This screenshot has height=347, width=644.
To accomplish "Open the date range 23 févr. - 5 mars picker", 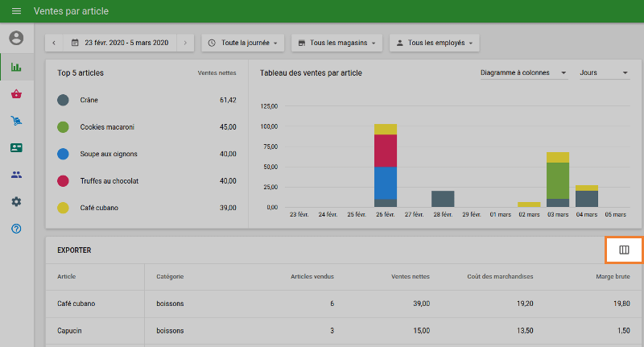I will pos(119,43).
